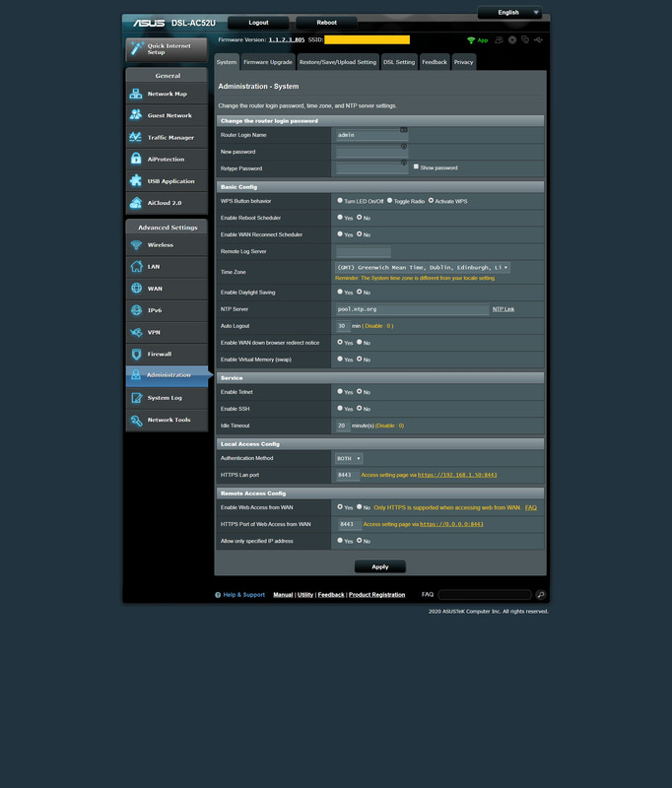Click the info icon beside Router Login Name
The height and width of the screenshot is (788, 672).
404,130
